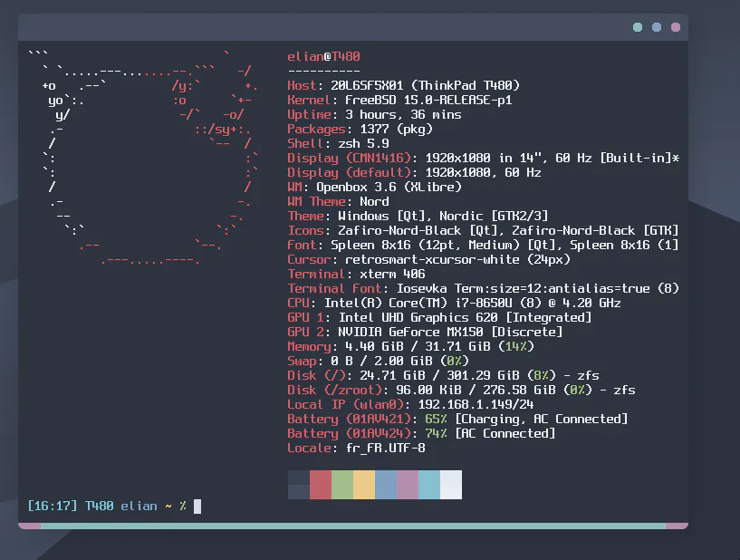740x560 pixels.
Task: Click the elian@T480 title text
Action: (323, 57)
